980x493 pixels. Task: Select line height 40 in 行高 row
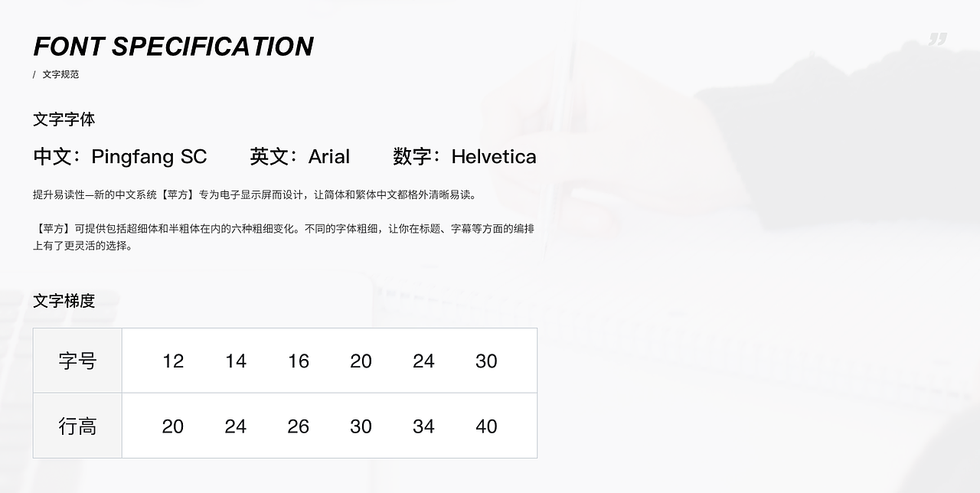[486, 426]
